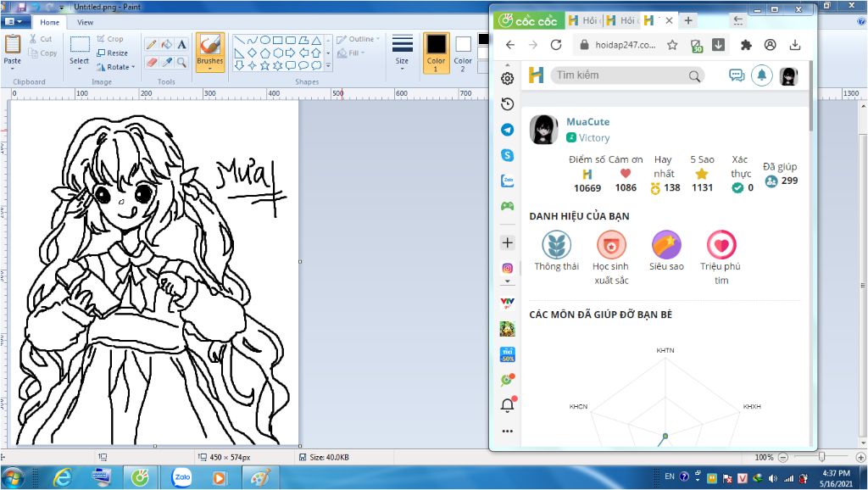Click the hoidap247 notification bell
Screen dimensions: 868x490
click(762, 75)
